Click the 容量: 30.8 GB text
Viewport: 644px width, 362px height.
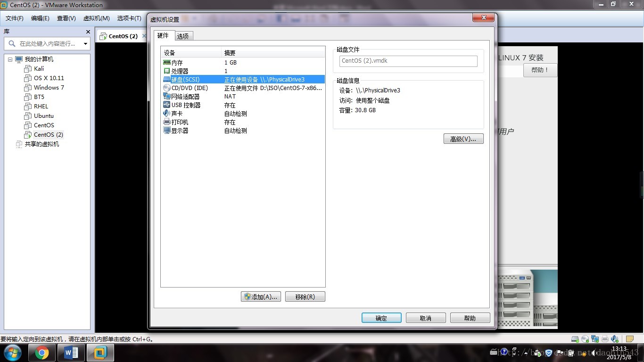tap(357, 110)
